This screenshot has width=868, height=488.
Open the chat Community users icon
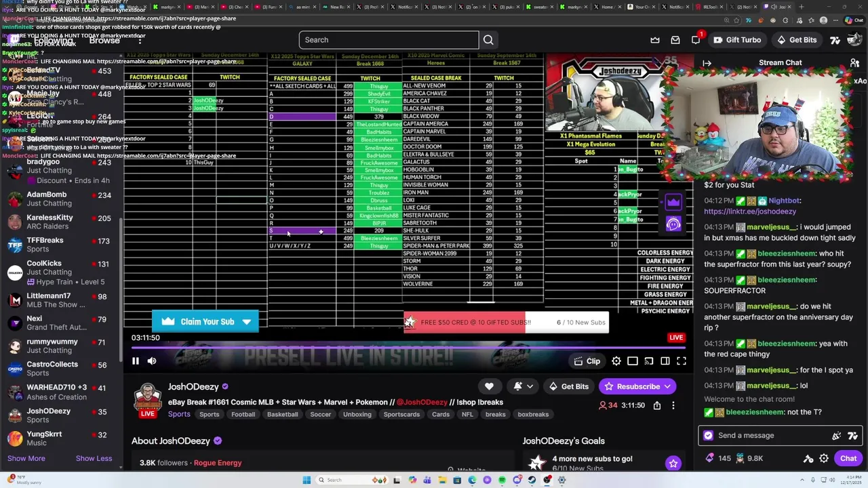click(855, 63)
